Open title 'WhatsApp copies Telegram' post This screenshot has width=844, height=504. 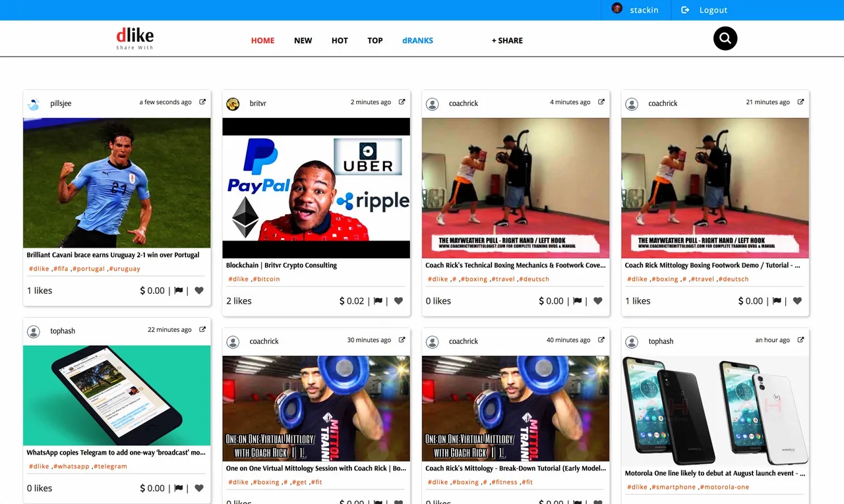pyautogui.click(x=116, y=453)
